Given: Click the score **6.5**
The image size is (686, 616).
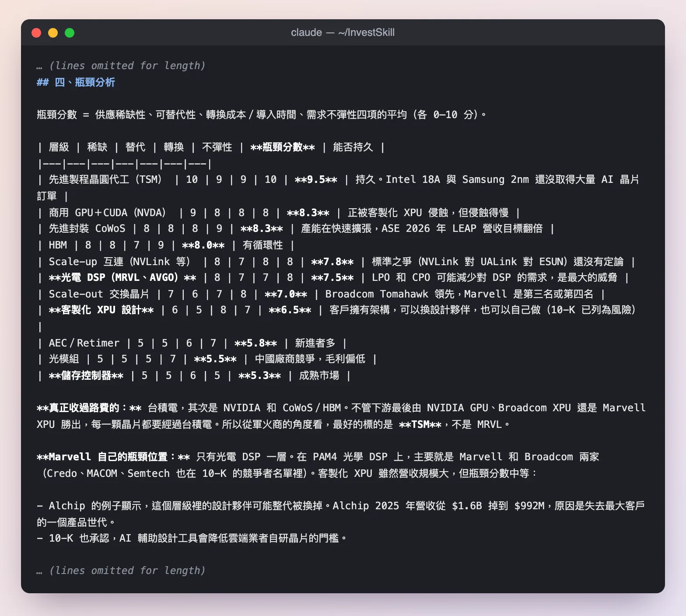Looking at the screenshot, I should (x=290, y=310).
